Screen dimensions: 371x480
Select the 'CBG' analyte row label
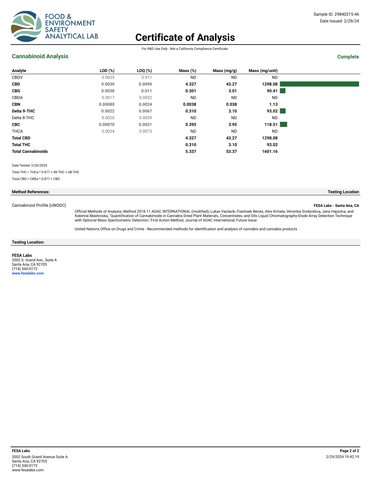coord(16,91)
